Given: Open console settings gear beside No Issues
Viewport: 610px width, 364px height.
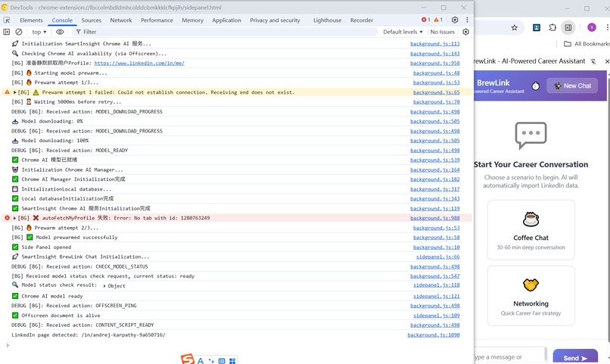Looking at the screenshot, I should pos(465,32).
